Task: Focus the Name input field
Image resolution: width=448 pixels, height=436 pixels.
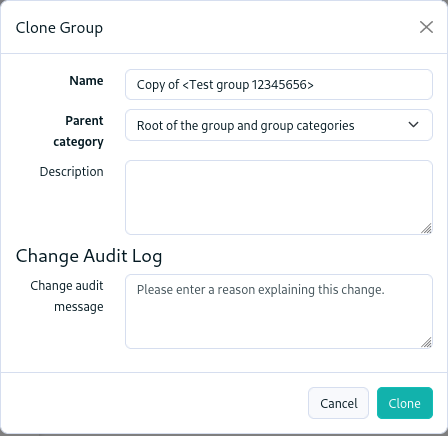Action: point(279,85)
